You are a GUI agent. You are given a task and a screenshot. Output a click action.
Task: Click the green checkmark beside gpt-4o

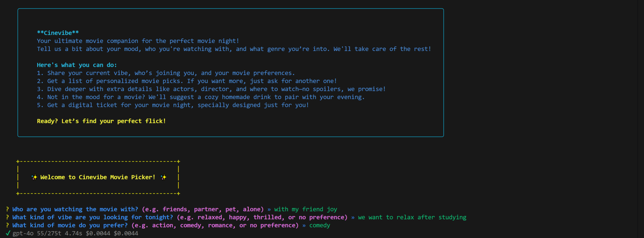click(8, 233)
